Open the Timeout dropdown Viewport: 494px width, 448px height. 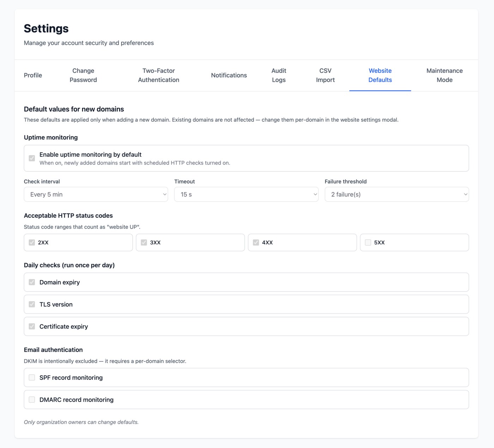[246, 195]
